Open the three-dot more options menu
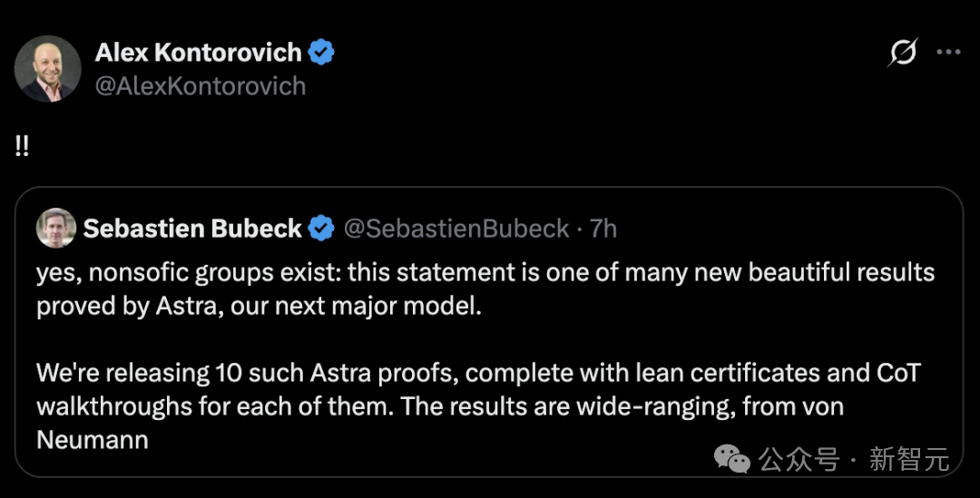The width and height of the screenshot is (980, 498). coord(948,53)
